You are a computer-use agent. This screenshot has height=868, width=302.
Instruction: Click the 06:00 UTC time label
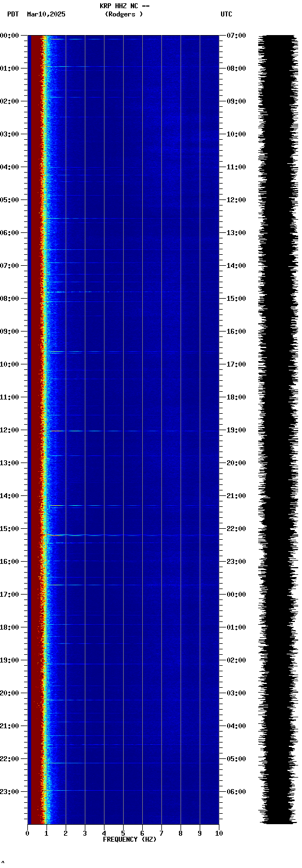tap(236, 792)
